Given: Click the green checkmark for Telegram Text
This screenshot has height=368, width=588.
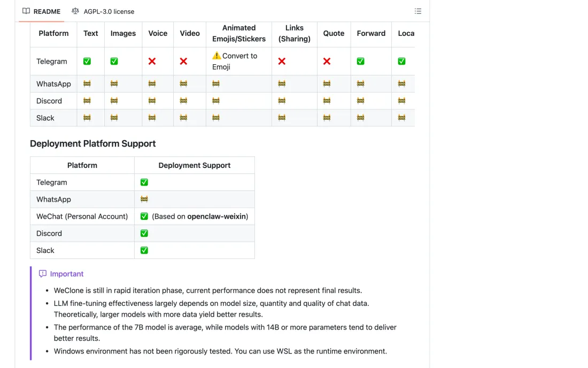Looking at the screenshot, I should click(x=87, y=61).
